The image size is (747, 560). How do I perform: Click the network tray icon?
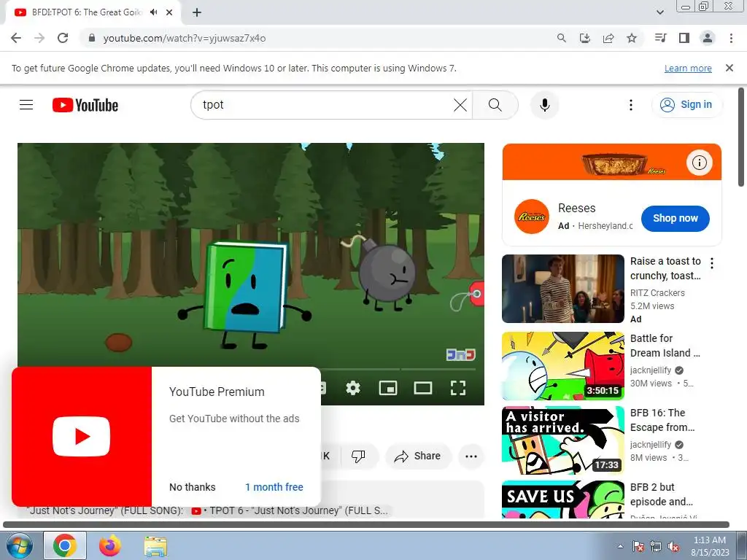pos(656,546)
